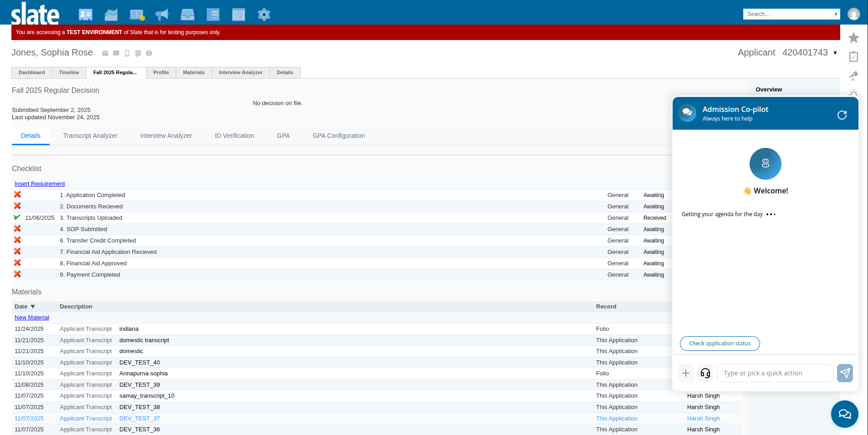Click the Check application status button
This screenshot has height=435, width=868.
(720, 344)
